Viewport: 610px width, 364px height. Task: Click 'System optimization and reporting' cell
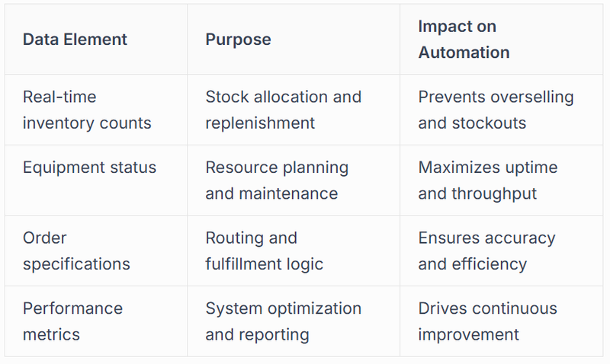(x=283, y=321)
